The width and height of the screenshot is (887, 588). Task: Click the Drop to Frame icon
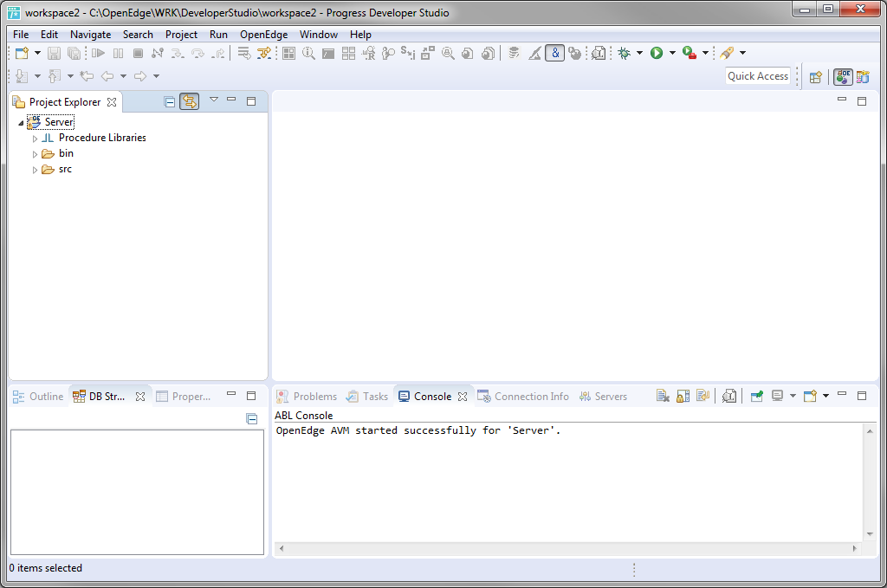[x=243, y=53]
